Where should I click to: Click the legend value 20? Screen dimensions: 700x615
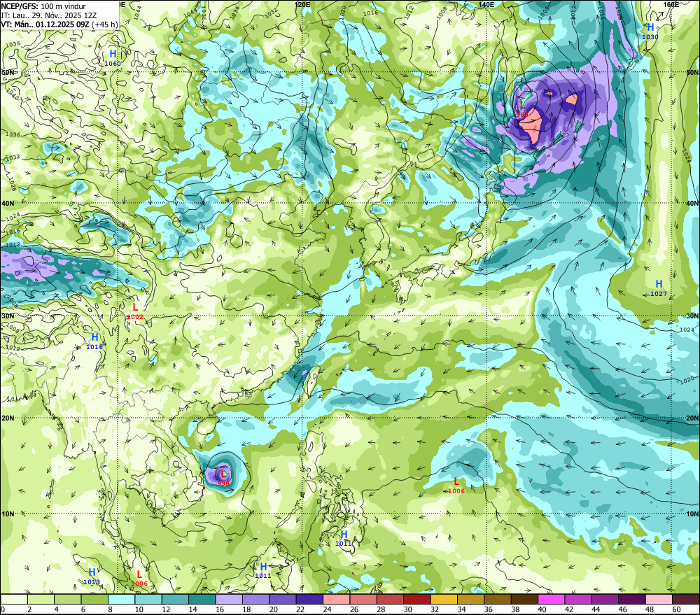273,609
